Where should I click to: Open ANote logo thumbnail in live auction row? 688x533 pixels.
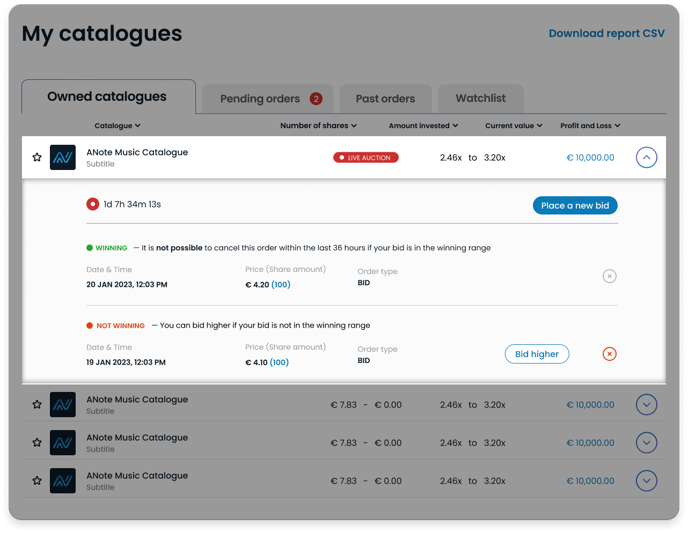pyautogui.click(x=63, y=157)
